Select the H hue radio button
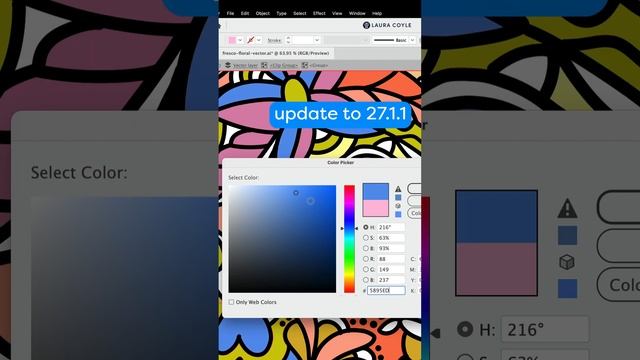The width and height of the screenshot is (640, 360). point(366,227)
